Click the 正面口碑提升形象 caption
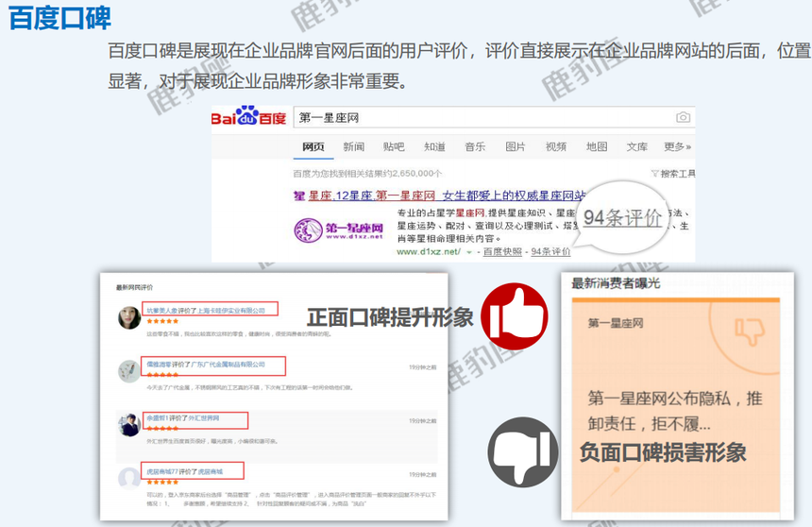The width and height of the screenshot is (812, 527). click(390, 317)
